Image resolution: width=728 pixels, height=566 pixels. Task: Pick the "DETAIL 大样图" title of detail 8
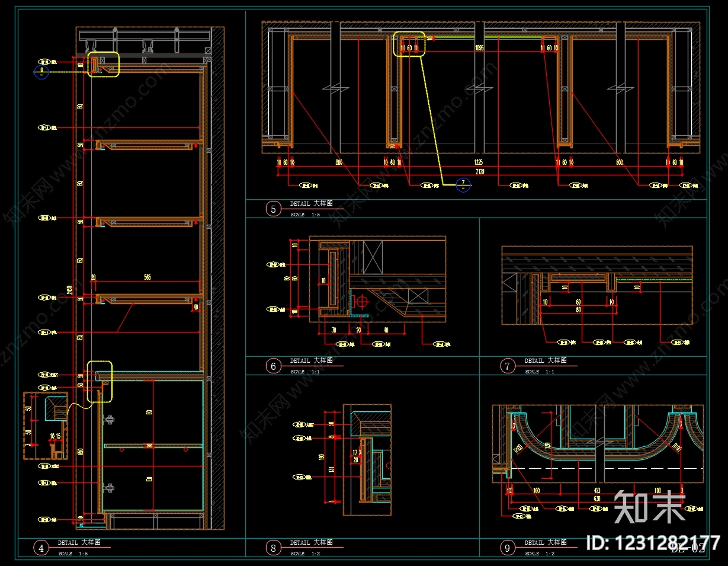point(311,542)
